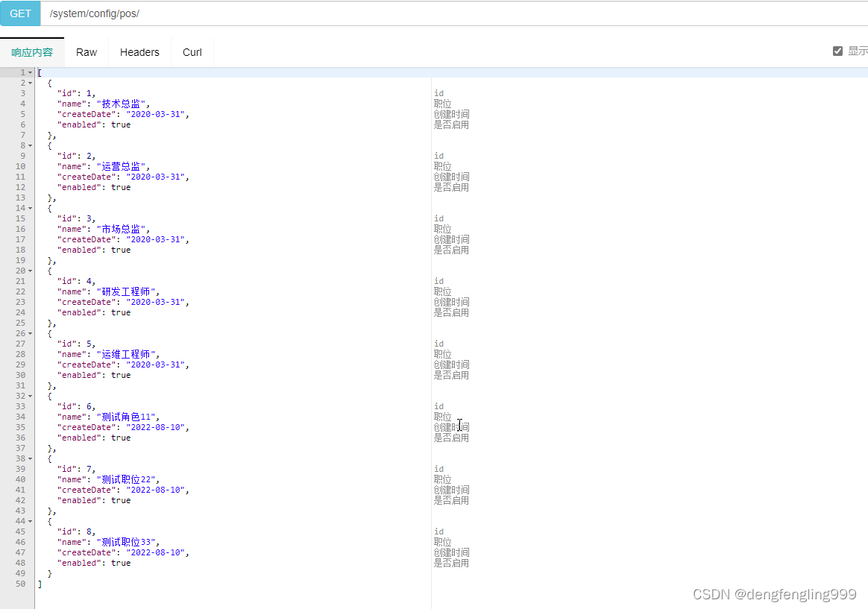Click the name value "技术总监"
This screenshot has width=868, height=609.
(x=122, y=104)
